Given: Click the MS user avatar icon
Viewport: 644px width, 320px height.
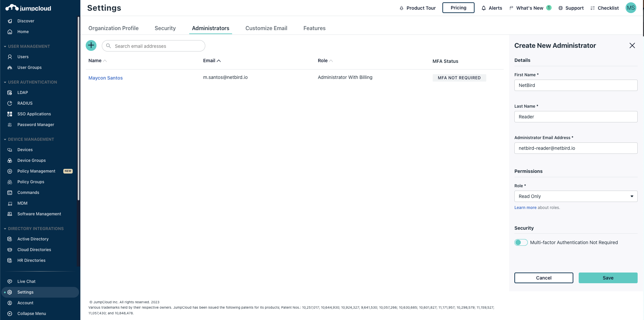Looking at the screenshot, I should (631, 8).
